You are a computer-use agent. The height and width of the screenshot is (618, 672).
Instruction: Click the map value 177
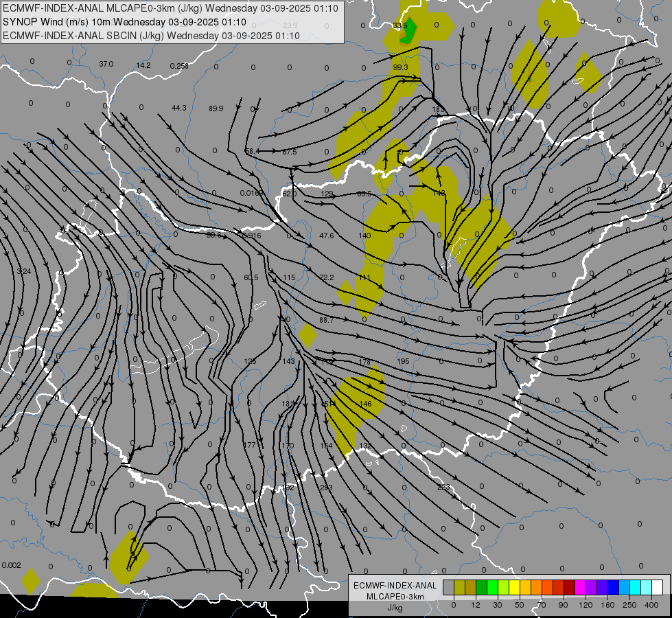pyautogui.click(x=249, y=445)
